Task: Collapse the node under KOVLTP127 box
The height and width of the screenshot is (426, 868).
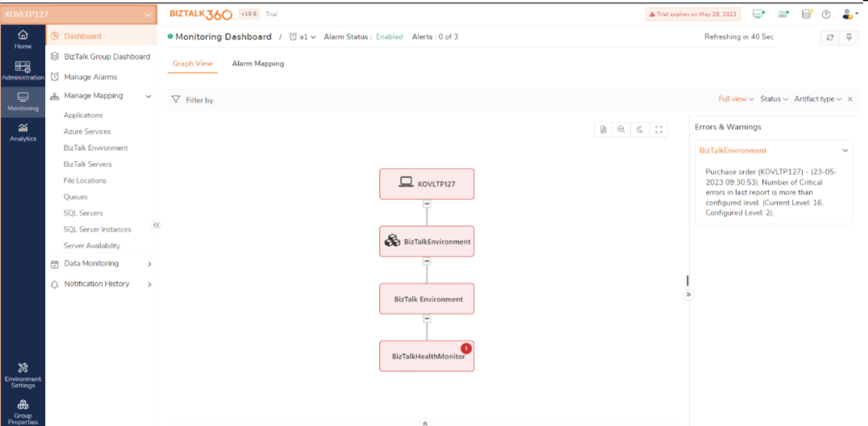Action: [x=427, y=204]
